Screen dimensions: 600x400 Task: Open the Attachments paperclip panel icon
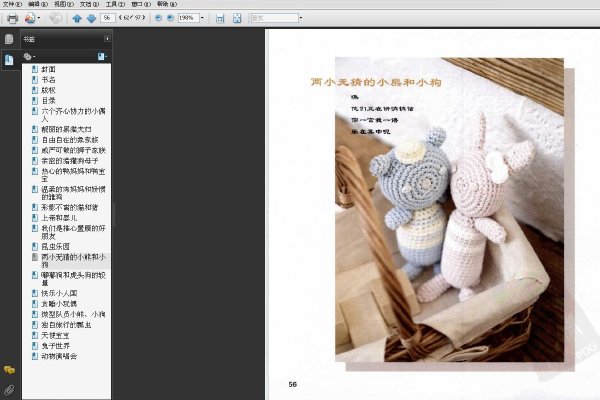pos(9,390)
